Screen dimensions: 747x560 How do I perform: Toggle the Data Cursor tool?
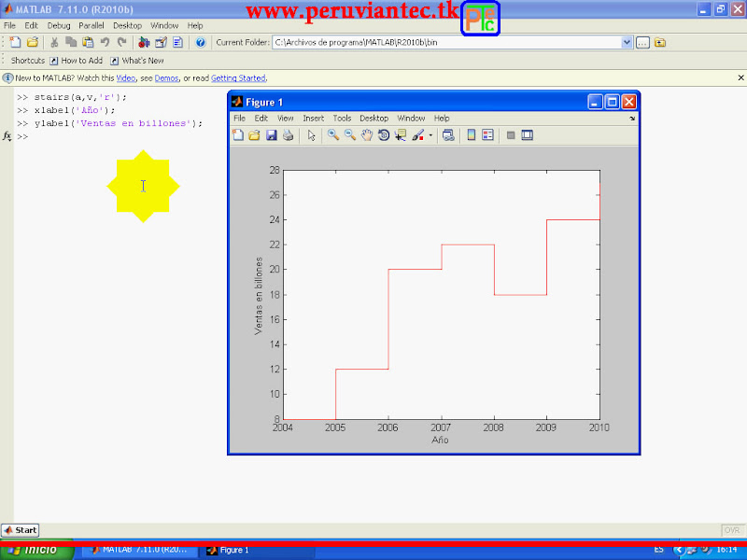401,135
